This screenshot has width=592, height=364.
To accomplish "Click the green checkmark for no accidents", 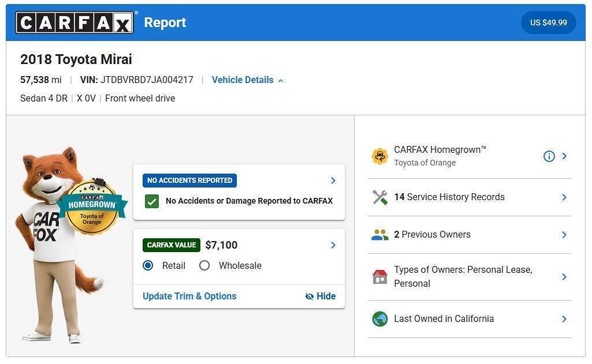I will coord(152,201).
